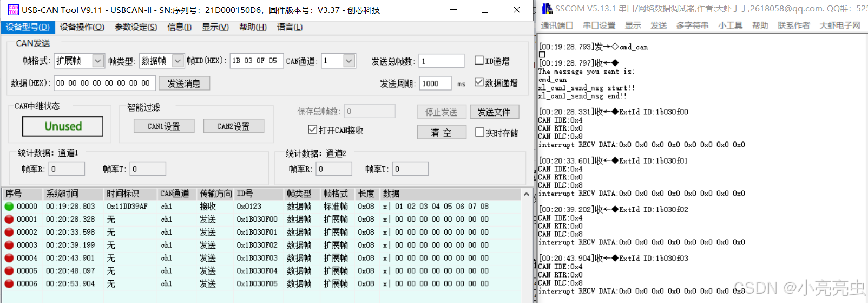Open SSCOM 多字符串 menu
The width and height of the screenshot is (868, 303).
[x=692, y=25]
